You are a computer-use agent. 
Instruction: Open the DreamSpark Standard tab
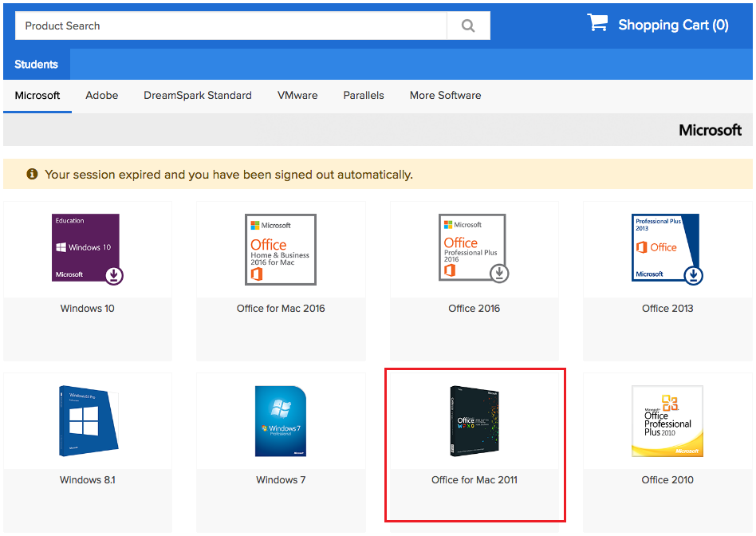pyautogui.click(x=198, y=96)
